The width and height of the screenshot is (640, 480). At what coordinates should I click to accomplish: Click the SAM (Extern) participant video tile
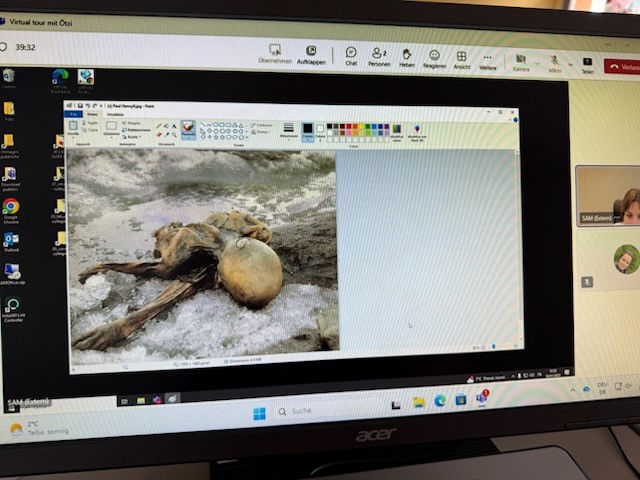[607, 196]
